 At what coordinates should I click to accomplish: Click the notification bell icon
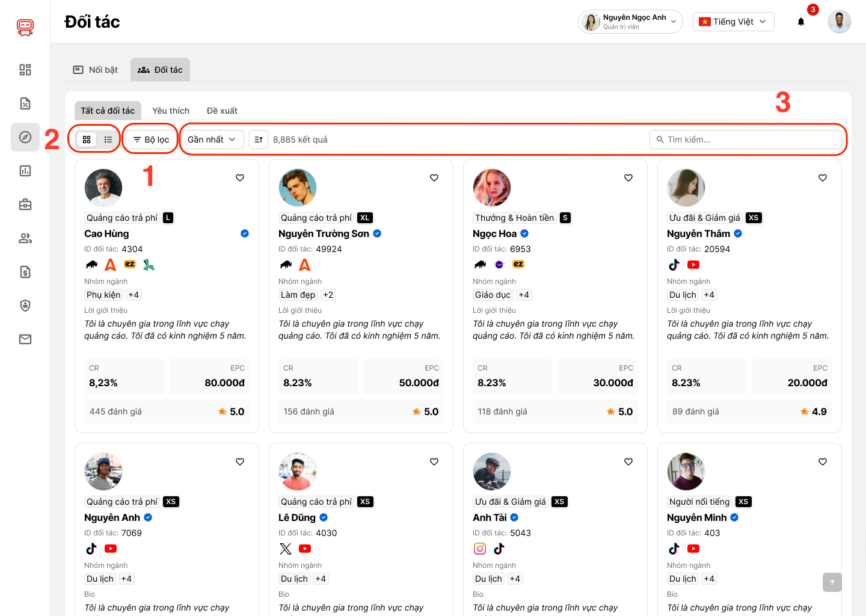coord(801,22)
